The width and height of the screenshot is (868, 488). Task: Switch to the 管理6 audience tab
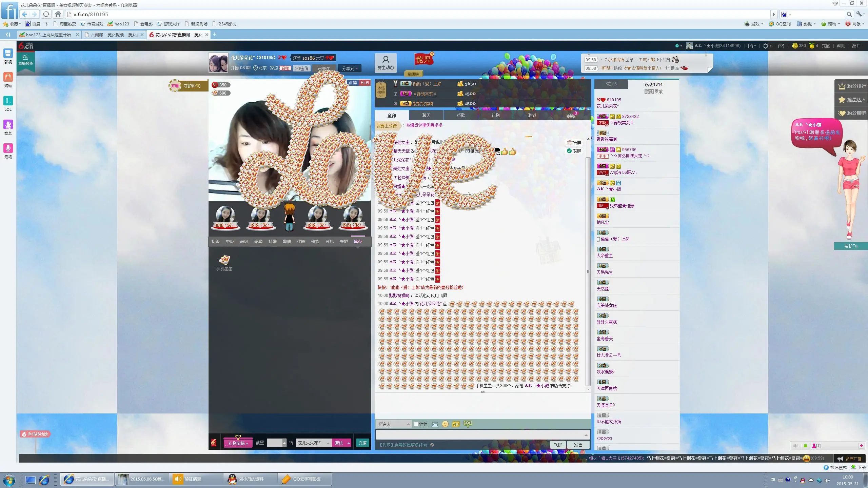pyautogui.click(x=611, y=84)
